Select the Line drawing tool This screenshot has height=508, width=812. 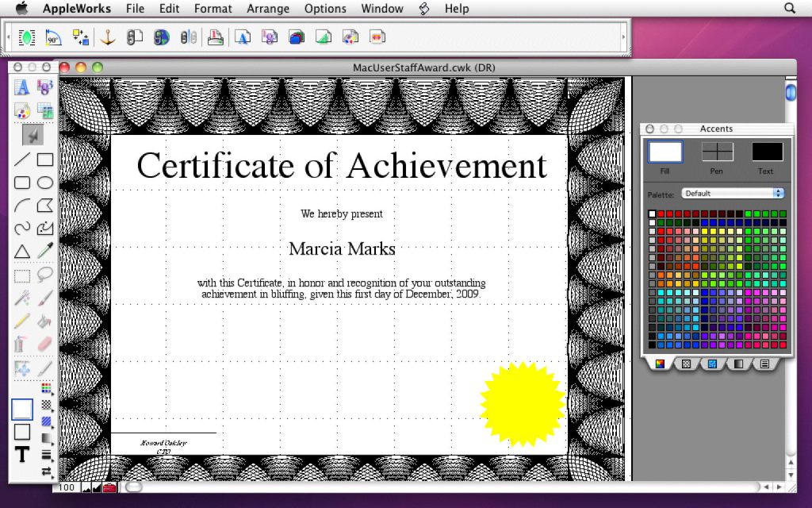[x=22, y=160]
